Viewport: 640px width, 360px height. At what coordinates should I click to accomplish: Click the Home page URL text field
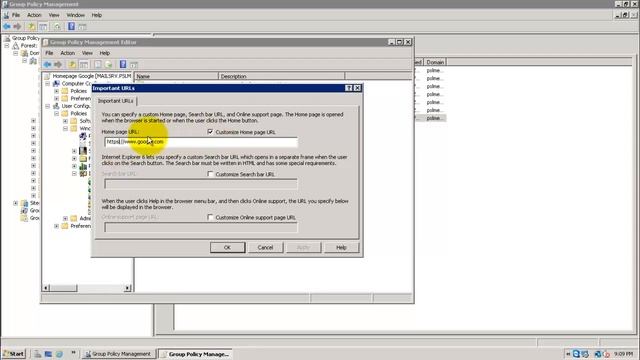pos(201,142)
